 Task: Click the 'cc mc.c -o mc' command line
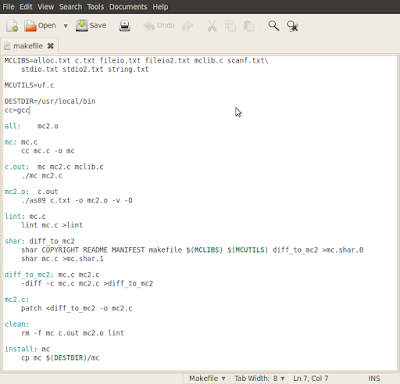pos(48,151)
